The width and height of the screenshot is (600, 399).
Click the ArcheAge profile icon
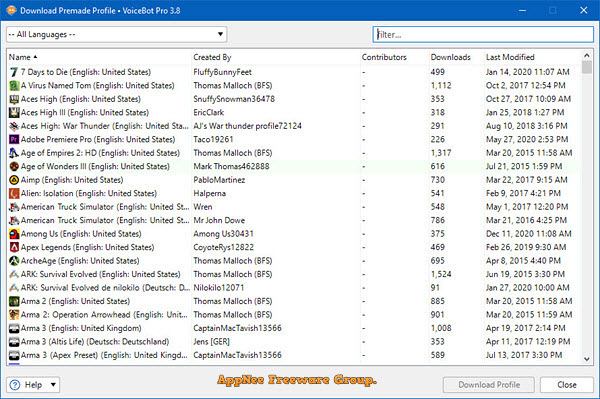pos(14,261)
